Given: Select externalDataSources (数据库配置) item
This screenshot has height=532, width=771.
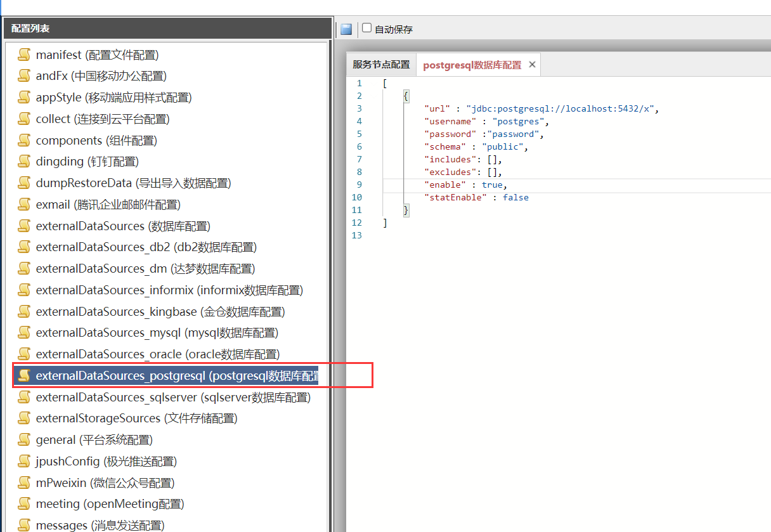Looking at the screenshot, I should tap(123, 226).
